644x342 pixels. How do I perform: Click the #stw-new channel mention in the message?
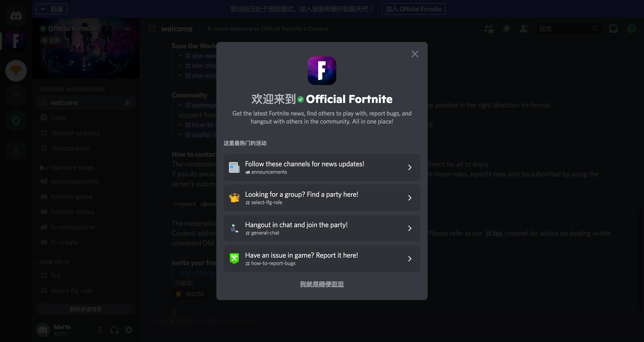201,56
